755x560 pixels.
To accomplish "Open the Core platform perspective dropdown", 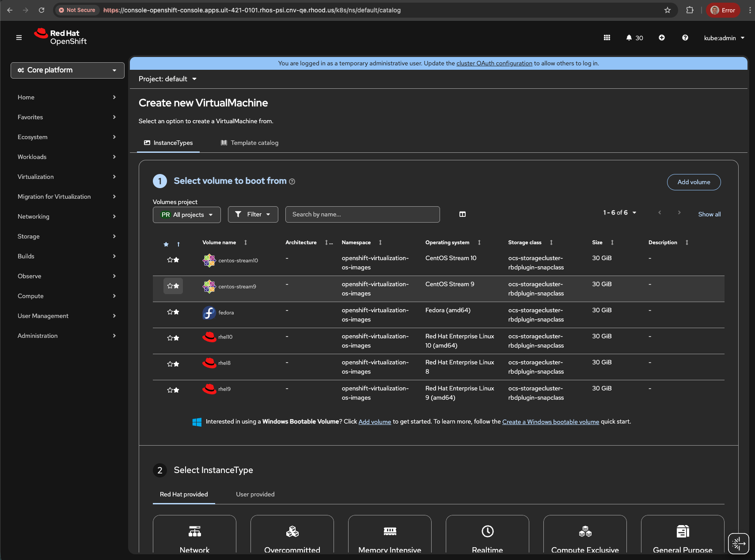I will 68,70.
